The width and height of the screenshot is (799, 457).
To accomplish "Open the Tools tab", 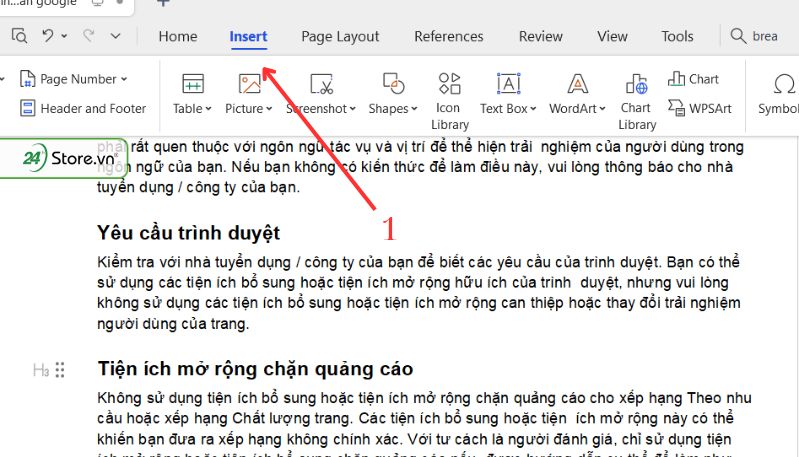I will pyautogui.click(x=677, y=36).
